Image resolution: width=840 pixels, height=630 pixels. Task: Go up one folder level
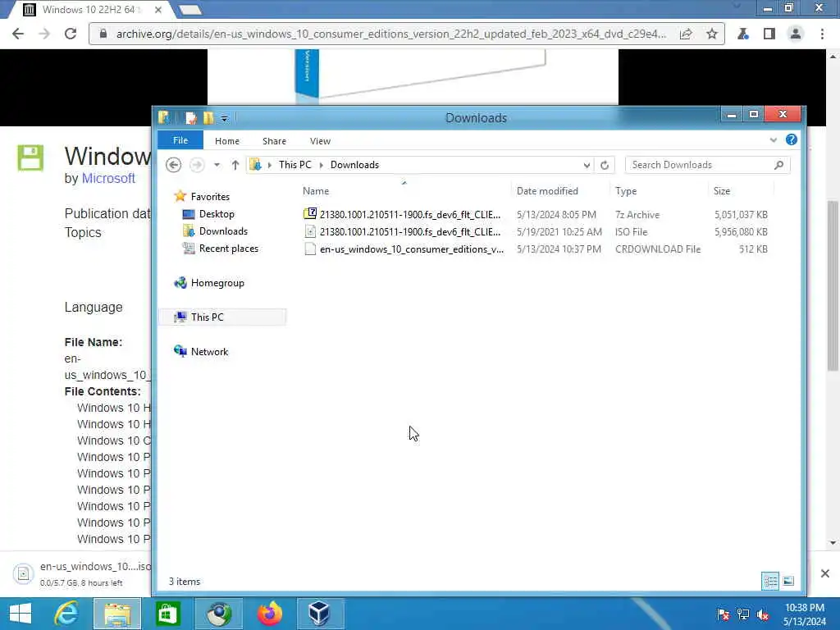click(235, 165)
